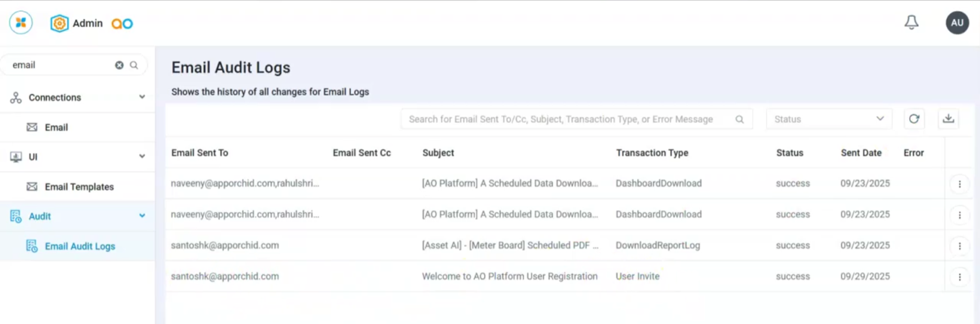Image resolution: width=980 pixels, height=324 pixels.
Task: Collapse the UI section chevron
Action: (x=142, y=157)
